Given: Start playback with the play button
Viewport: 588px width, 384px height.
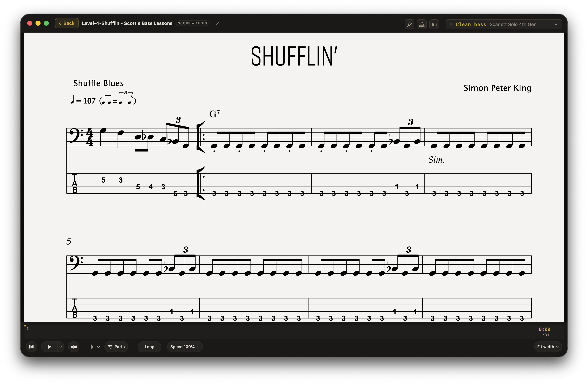Looking at the screenshot, I should 49,347.
